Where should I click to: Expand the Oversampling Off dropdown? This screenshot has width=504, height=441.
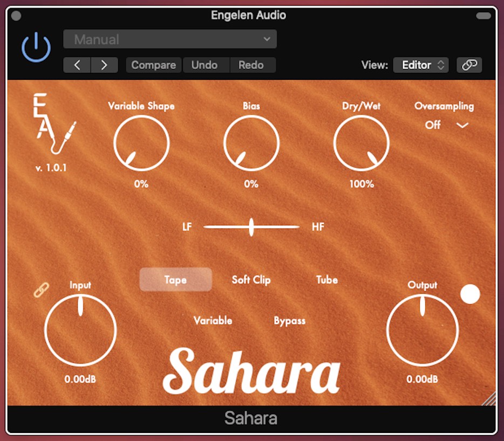[x=446, y=125]
